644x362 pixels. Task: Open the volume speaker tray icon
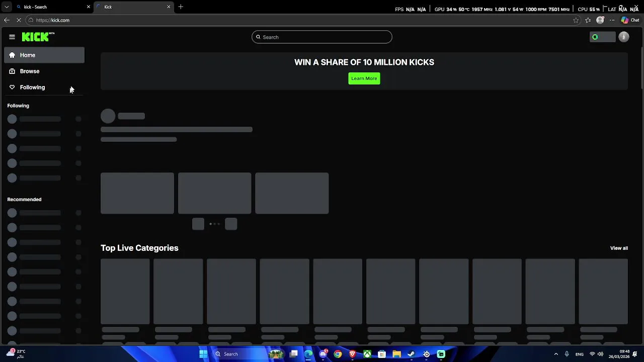(x=600, y=354)
